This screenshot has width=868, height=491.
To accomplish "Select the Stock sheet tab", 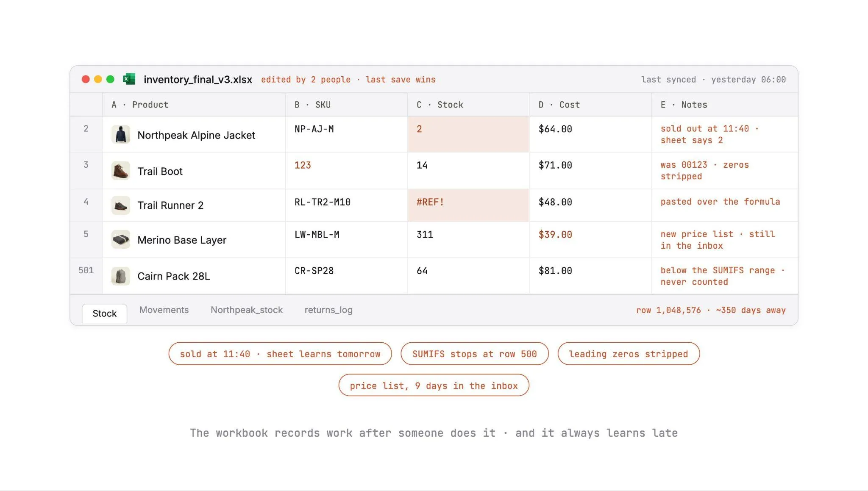I will [x=104, y=313].
